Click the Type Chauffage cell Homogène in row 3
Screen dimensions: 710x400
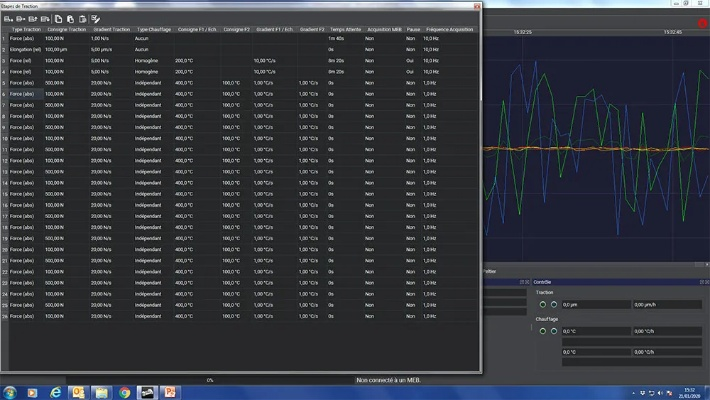coord(148,60)
